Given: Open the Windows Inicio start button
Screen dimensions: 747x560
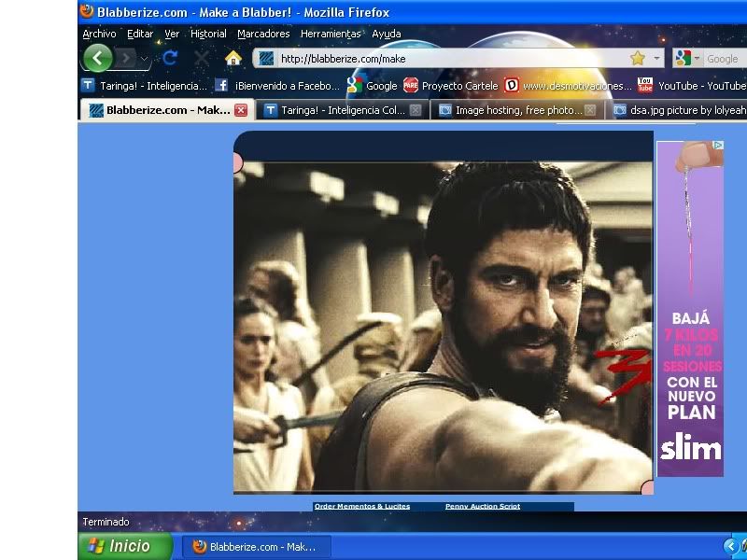Looking at the screenshot, I should click(x=125, y=546).
